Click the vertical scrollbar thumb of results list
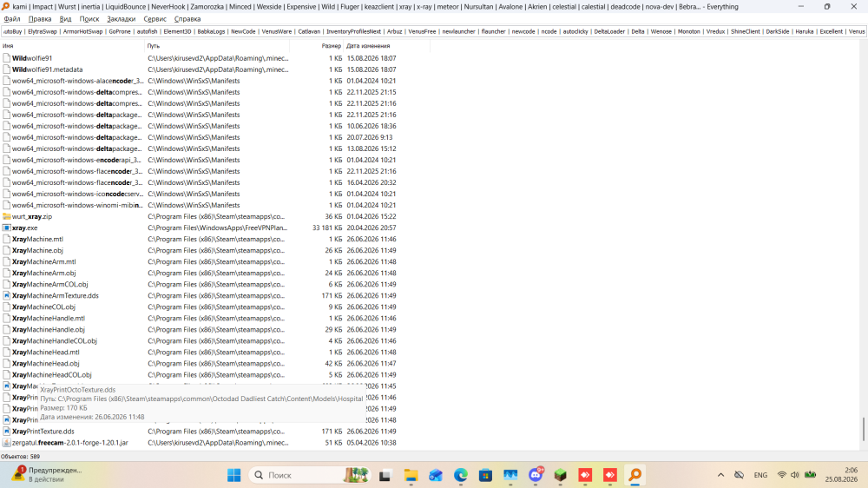Viewport: 868px width, 488px height. click(863, 429)
